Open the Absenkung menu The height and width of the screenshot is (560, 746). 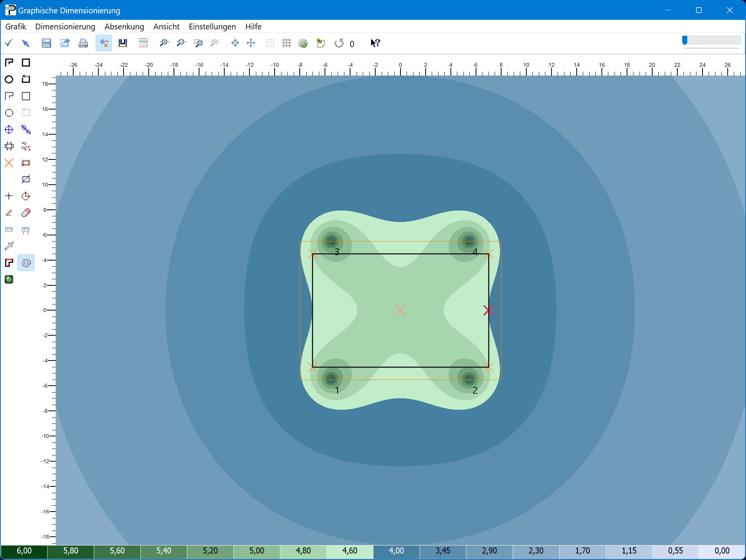coord(124,27)
